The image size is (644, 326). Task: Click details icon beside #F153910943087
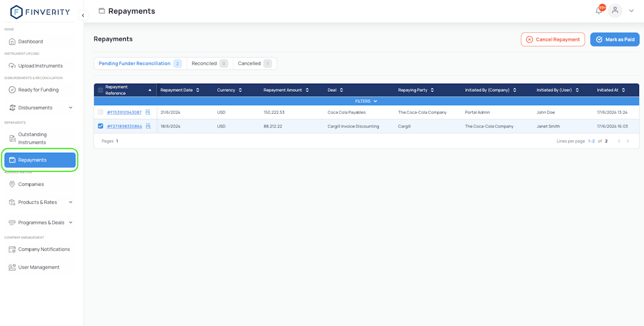[148, 112]
